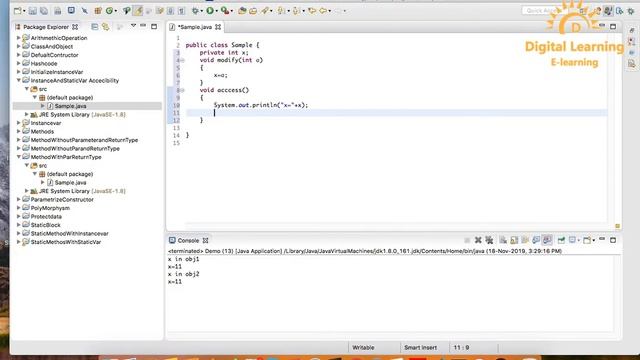
Task: Select the Hashcode project
Action: pyautogui.click(x=44, y=63)
